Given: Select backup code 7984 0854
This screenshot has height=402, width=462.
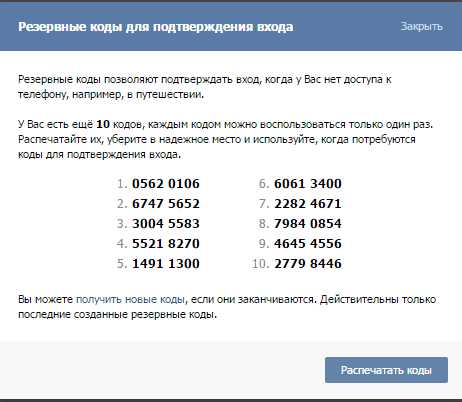Looking at the screenshot, I should [308, 224].
